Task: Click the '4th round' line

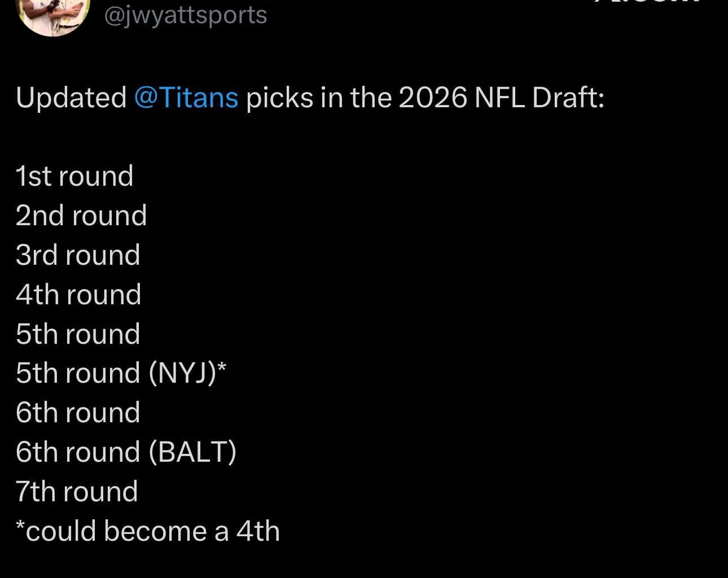Action: tap(78, 294)
